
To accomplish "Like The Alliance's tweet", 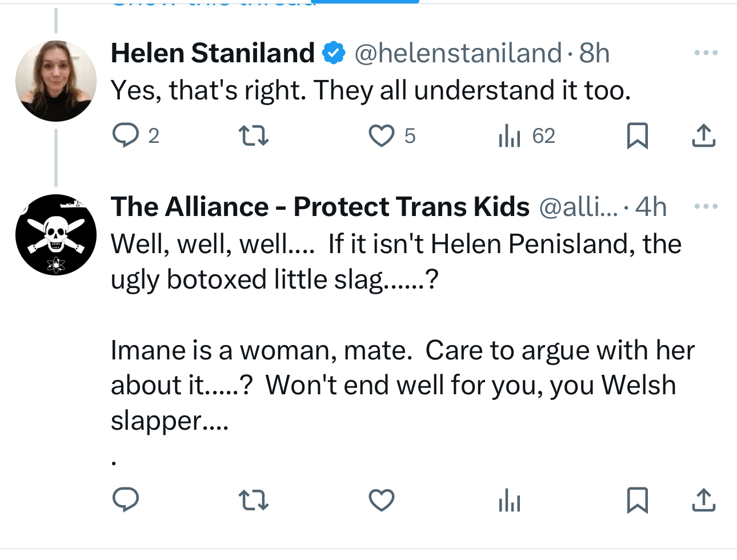I will (381, 500).
